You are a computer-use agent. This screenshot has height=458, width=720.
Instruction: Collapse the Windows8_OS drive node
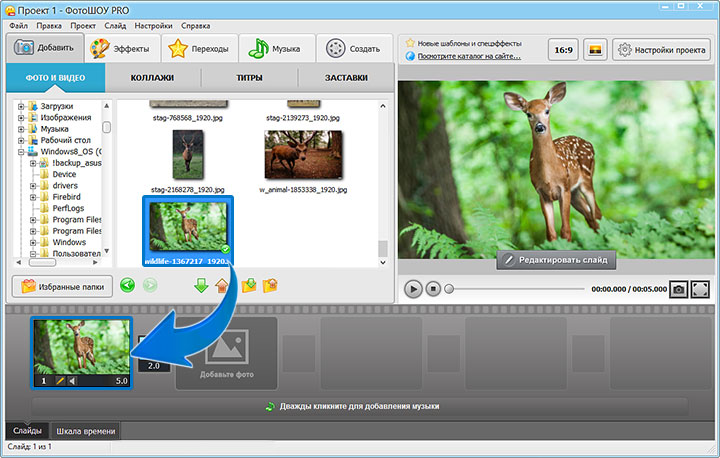coord(21,153)
